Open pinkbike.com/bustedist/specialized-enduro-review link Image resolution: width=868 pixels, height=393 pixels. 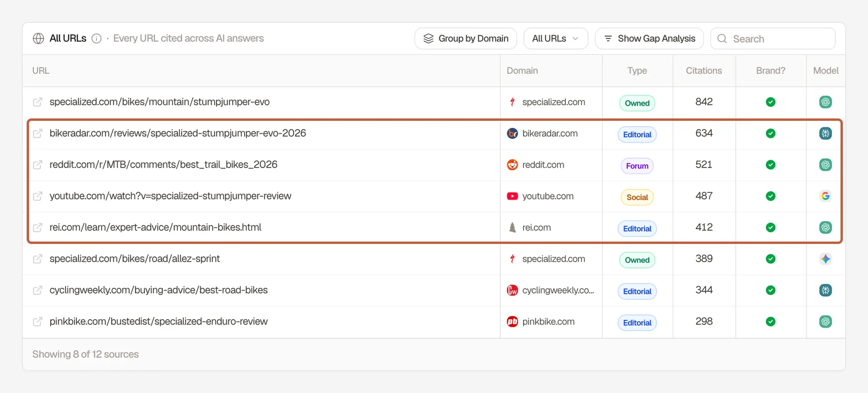[158, 322]
